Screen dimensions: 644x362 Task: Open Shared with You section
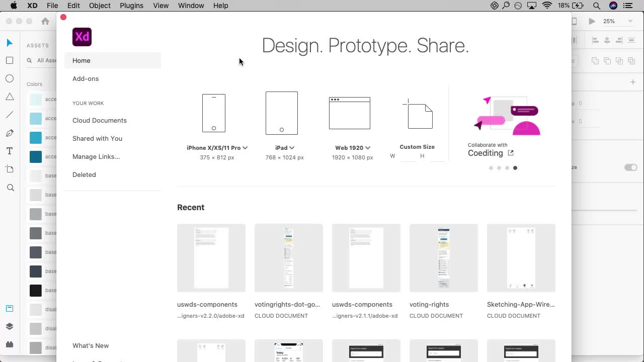click(97, 139)
